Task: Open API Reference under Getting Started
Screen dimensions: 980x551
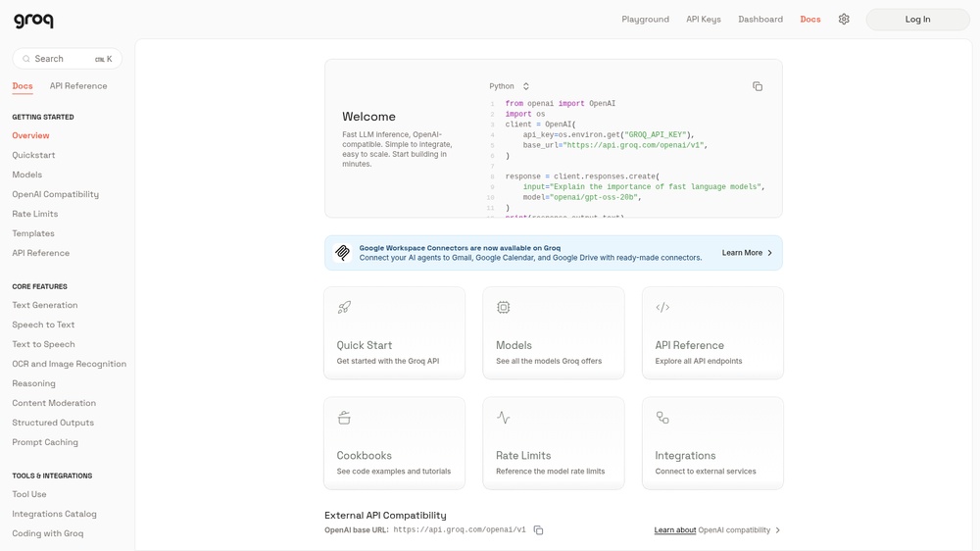Action: 40,253
